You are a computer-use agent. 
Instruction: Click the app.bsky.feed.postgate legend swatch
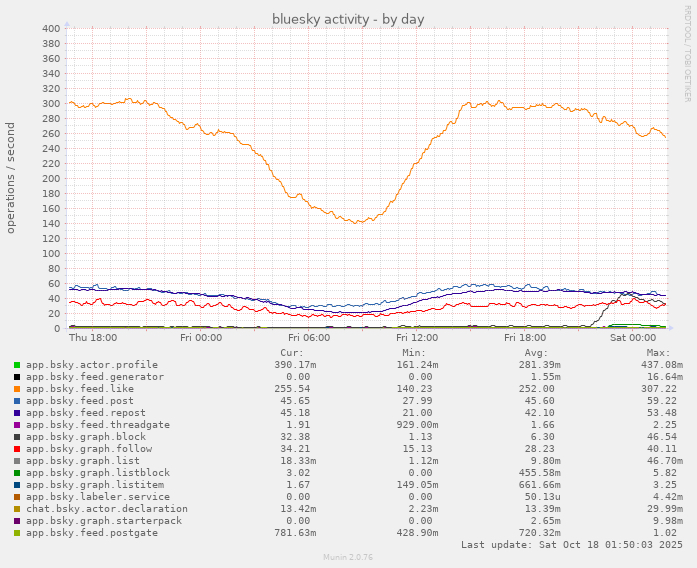17,533
